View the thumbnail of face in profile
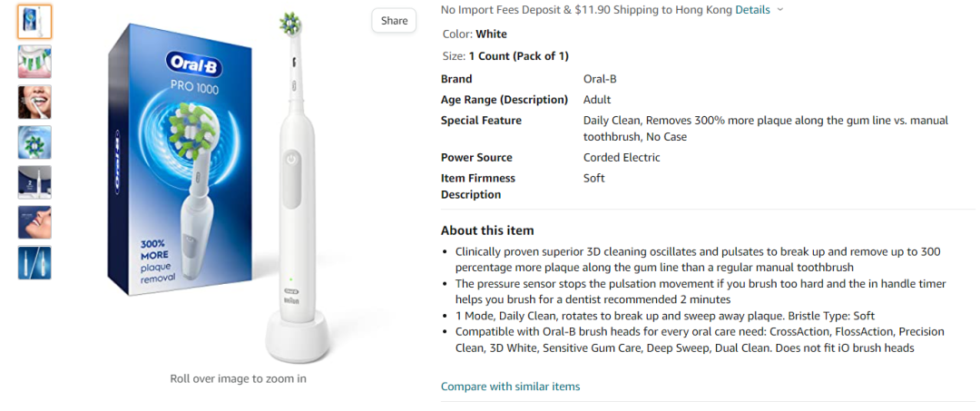The image size is (980, 411). coord(34,222)
